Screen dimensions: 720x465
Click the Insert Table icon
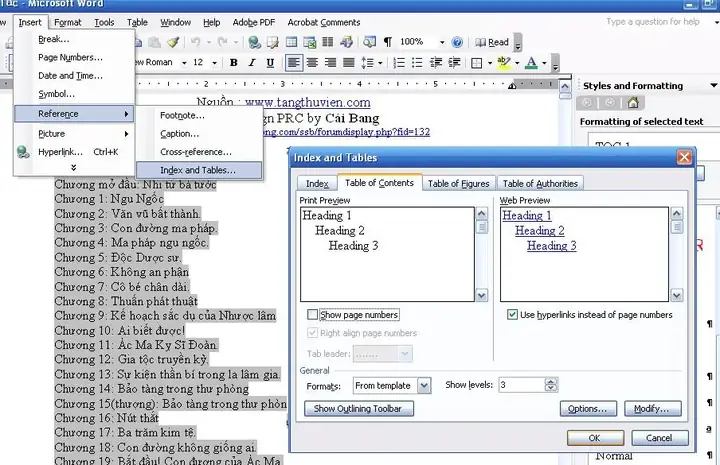(291, 42)
